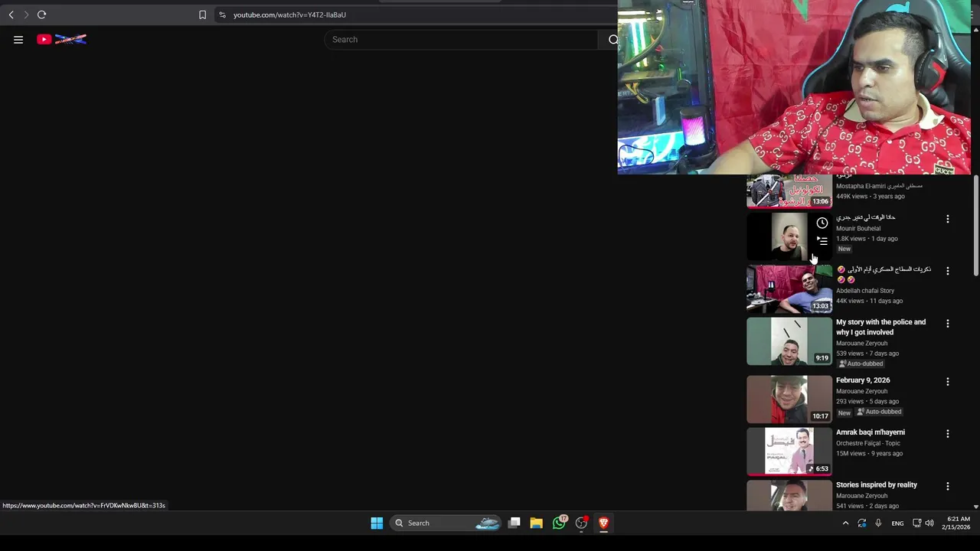Open the Windows Start menu

(x=377, y=523)
